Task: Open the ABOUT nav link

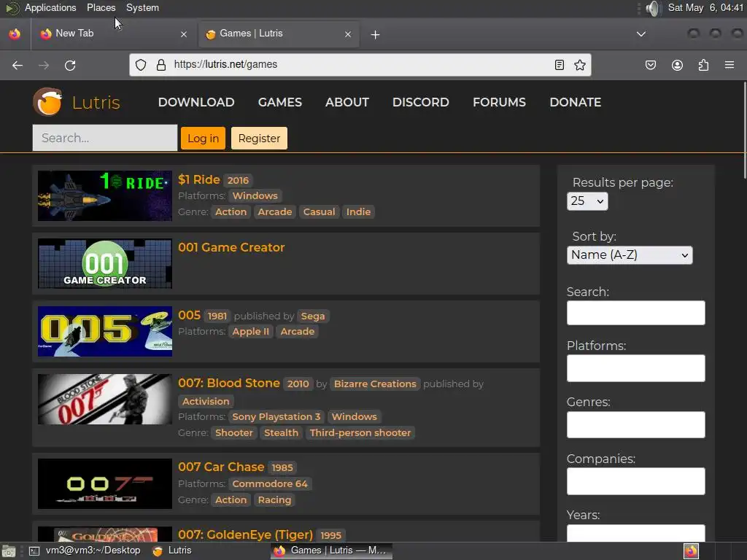Action: pos(347,102)
